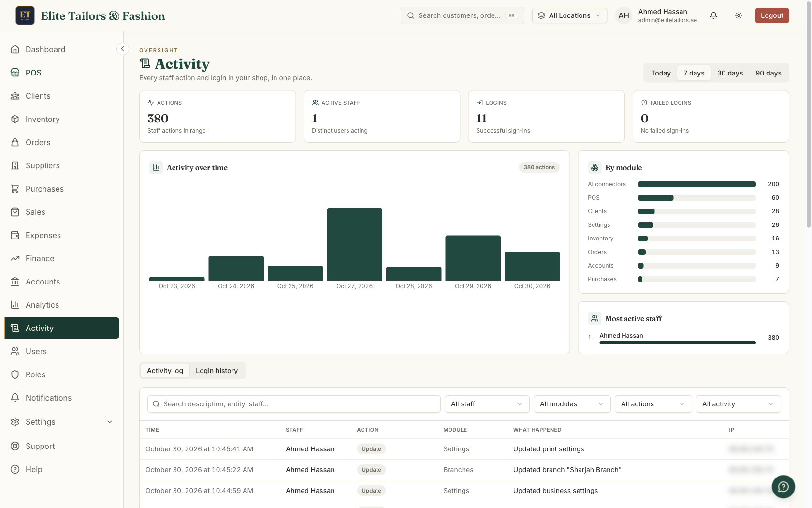Switch date range to Today
Image resolution: width=812 pixels, height=508 pixels.
coord(661,73)
